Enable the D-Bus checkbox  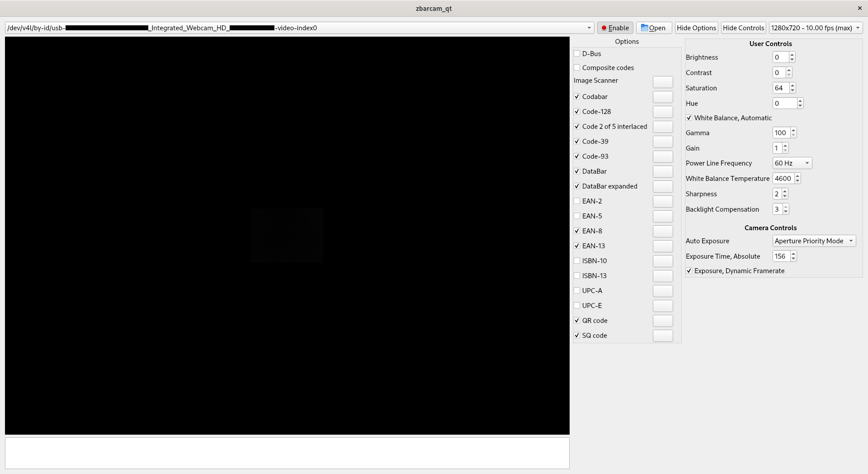[x=577, y=54]
